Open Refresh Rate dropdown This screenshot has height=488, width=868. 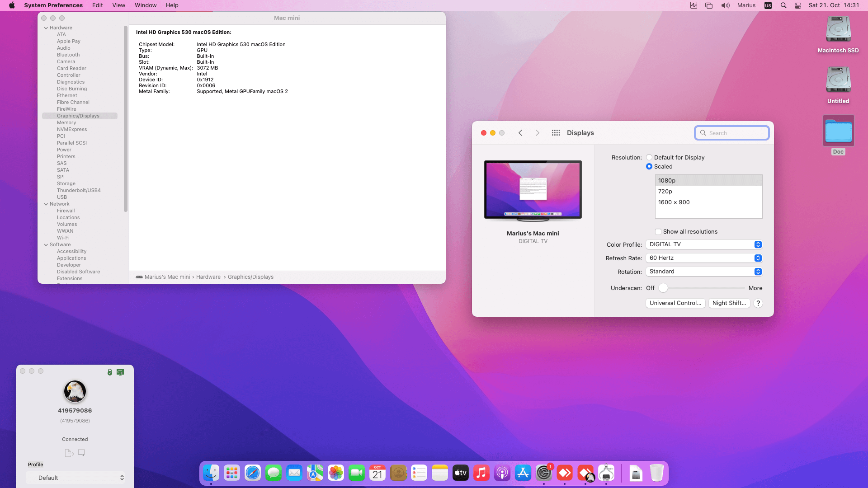pos(704,258)
